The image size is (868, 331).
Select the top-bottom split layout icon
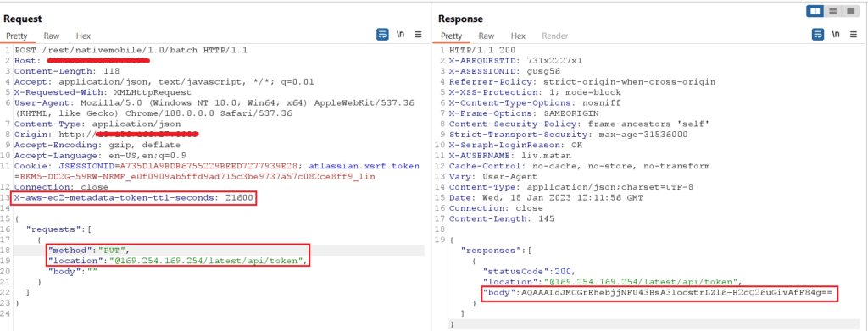point(832,11)
